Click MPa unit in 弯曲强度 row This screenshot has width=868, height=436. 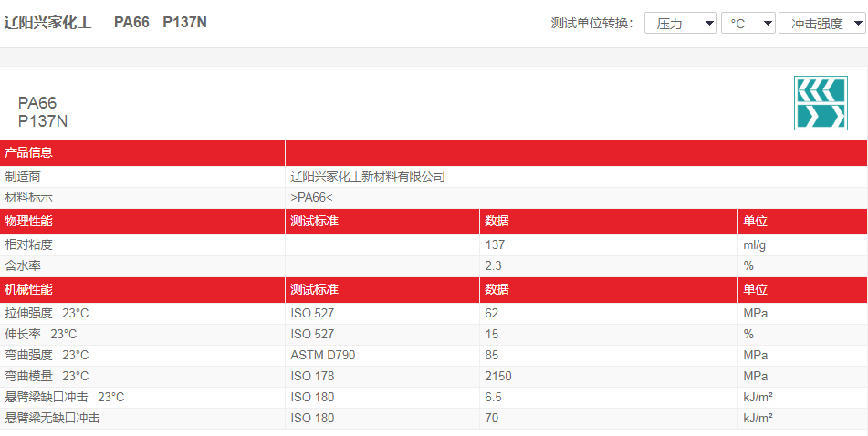pyautogui.click(x=756, y=355)
